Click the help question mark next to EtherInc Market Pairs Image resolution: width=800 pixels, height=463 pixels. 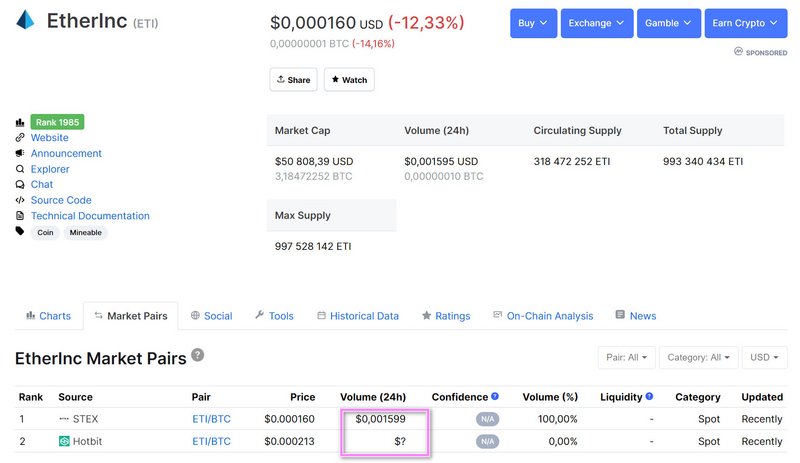(x=197, y=355)
